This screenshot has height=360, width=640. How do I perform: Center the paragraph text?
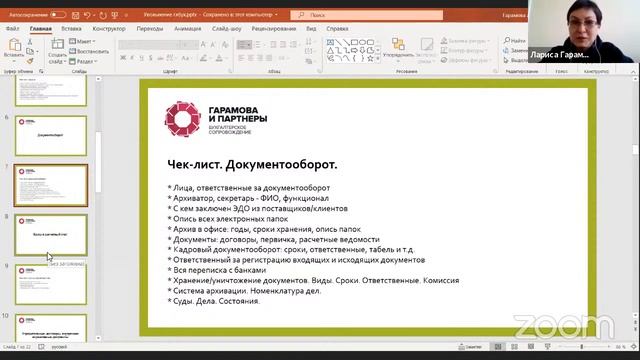point(251,58)
